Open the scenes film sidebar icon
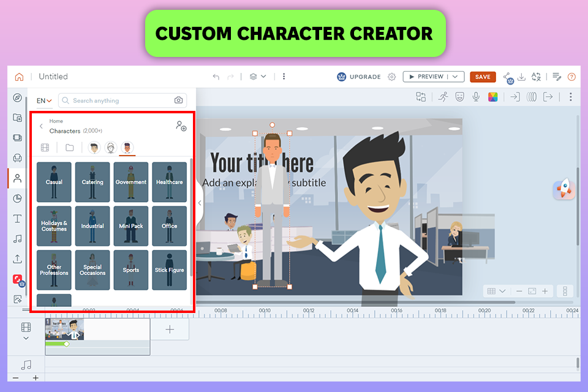588x392 pixels. pos(17,138)
